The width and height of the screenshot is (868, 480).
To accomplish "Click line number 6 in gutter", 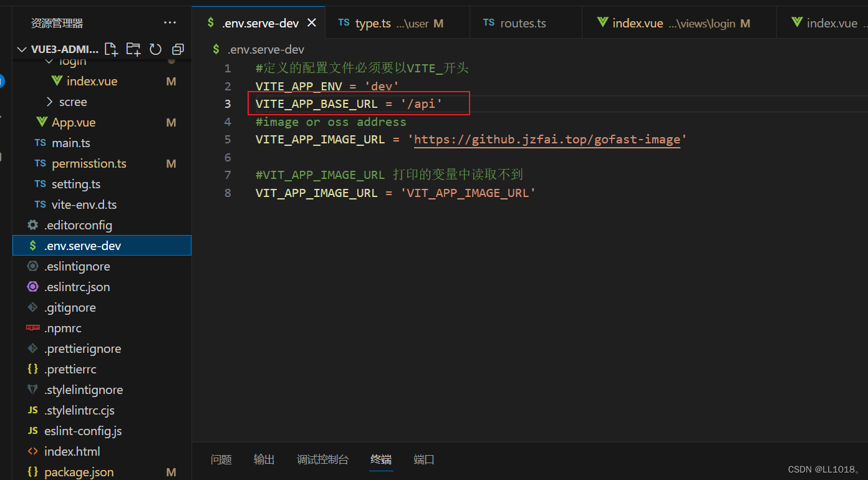I will pyautogui.click(x=228, y=157).
